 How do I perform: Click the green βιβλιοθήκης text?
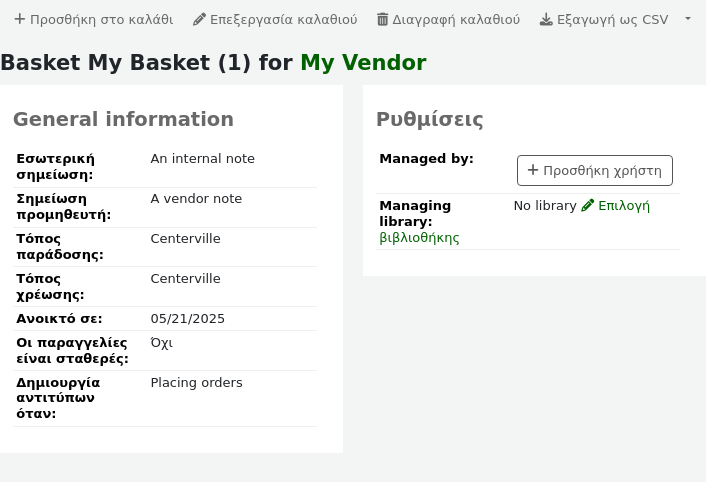tap(419, 238)
